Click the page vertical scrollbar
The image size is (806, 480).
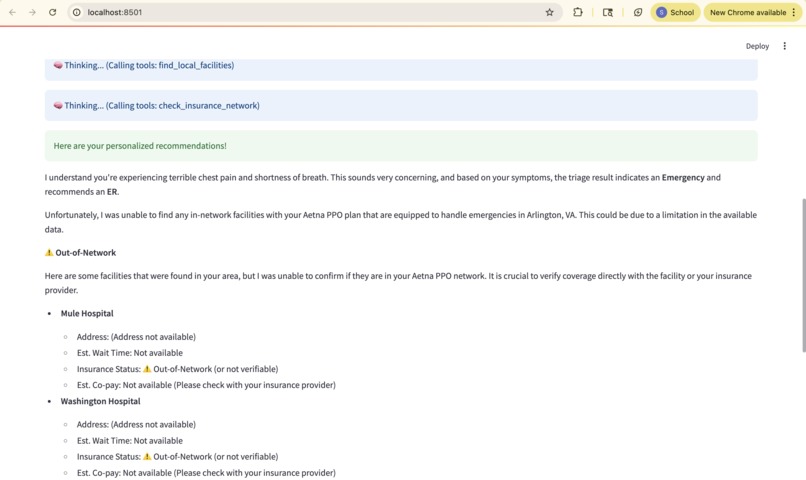[x=803, y=275]
